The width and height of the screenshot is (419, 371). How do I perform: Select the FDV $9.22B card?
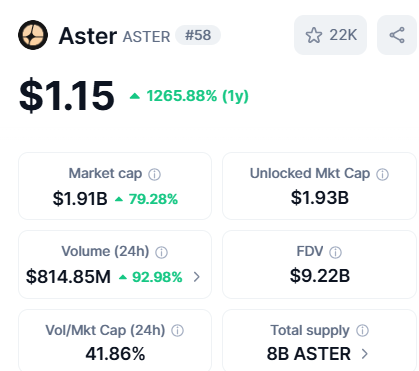tap(319, 264)
